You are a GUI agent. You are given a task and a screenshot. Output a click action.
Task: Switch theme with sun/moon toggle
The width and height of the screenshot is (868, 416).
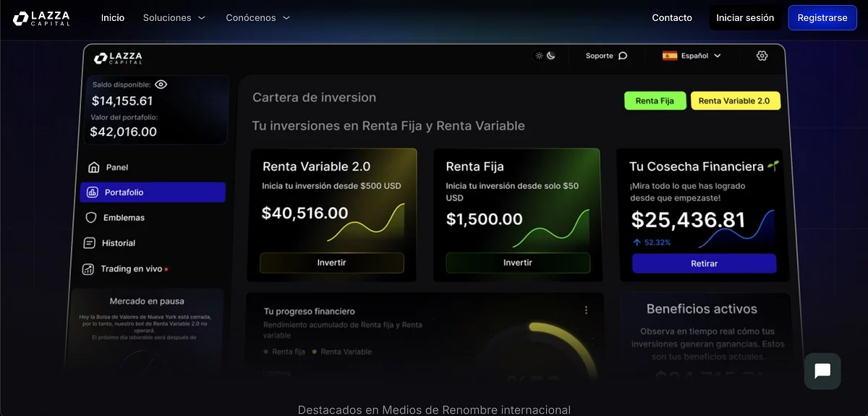pos(545,56)
